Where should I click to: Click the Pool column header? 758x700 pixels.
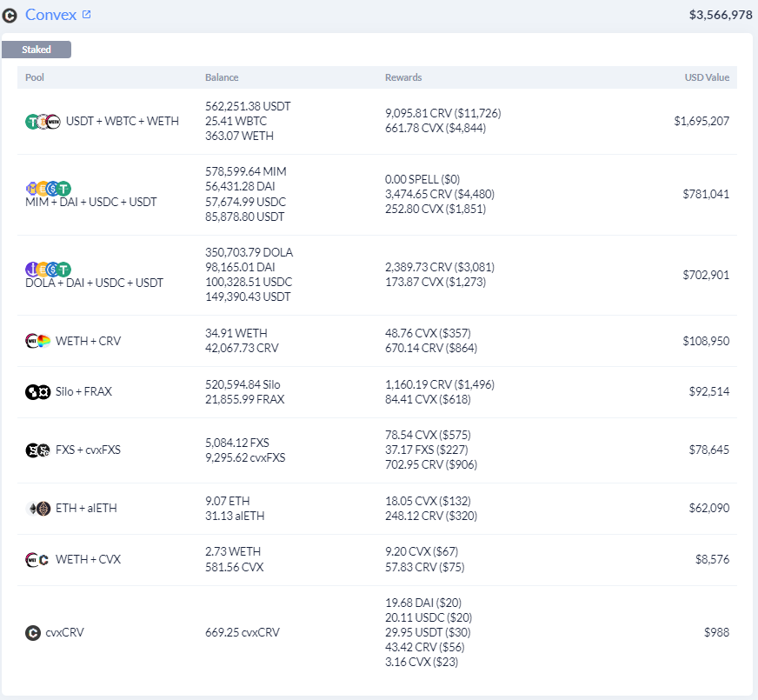click(x=35, y=77)
